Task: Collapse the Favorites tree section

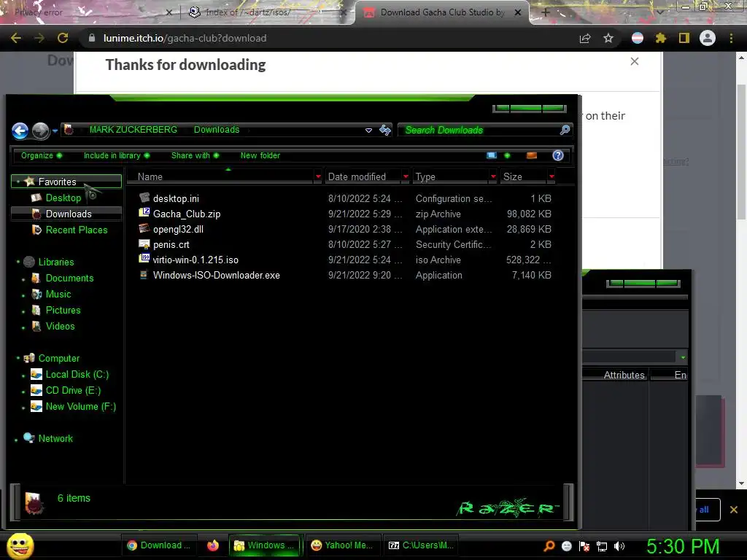Action: [18, 182]
